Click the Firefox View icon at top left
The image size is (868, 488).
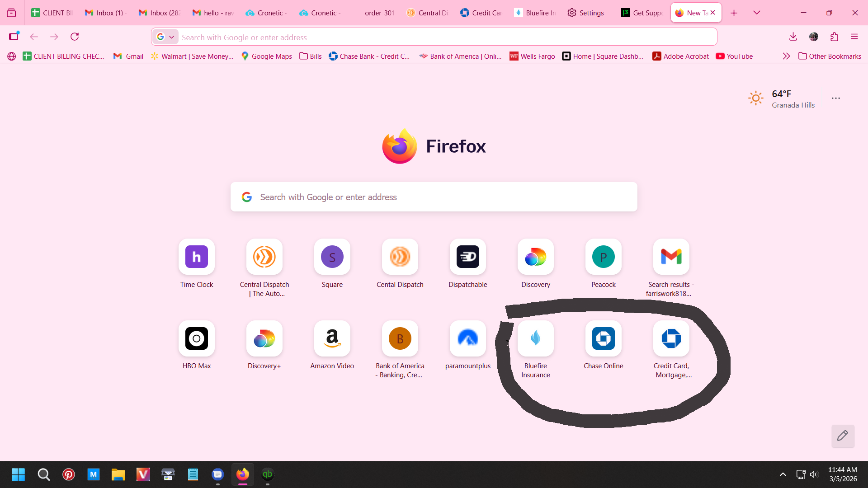pos(11,13)
